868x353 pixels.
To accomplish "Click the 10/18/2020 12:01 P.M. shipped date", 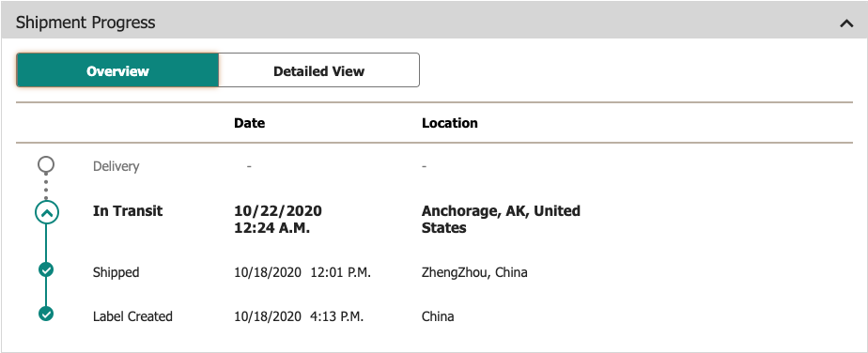I will point(302,272).
